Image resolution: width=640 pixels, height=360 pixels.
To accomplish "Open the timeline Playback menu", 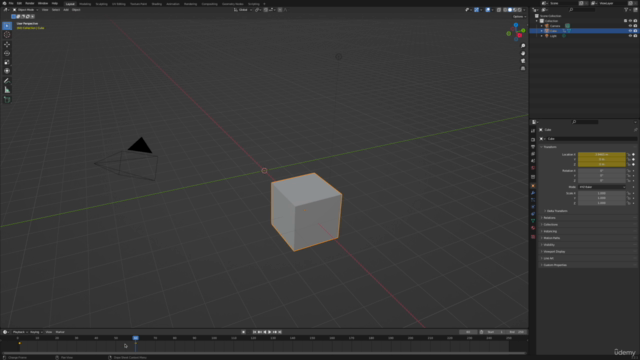I will 19,332.
